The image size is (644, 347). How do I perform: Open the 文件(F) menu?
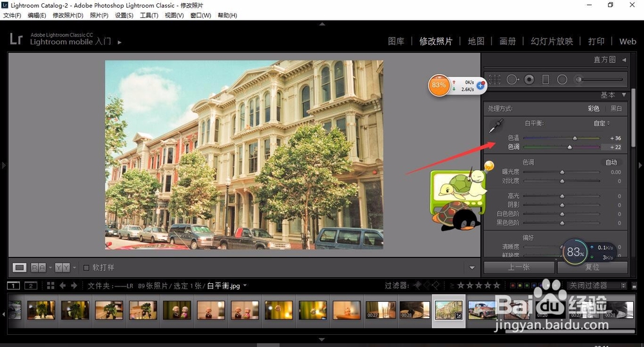pyautogui.click(x=12, y=15)
